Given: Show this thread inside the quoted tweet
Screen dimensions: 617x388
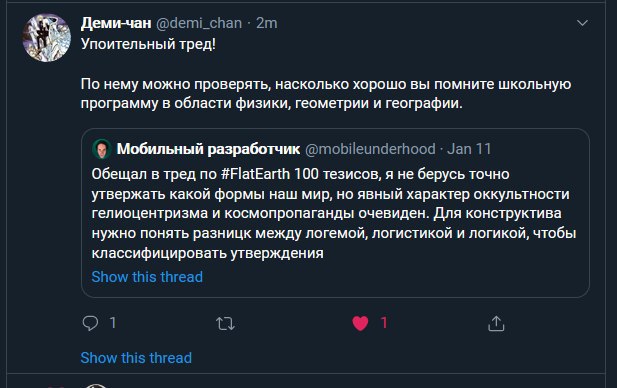Looking at the screenshot, I should click(147, 277).
